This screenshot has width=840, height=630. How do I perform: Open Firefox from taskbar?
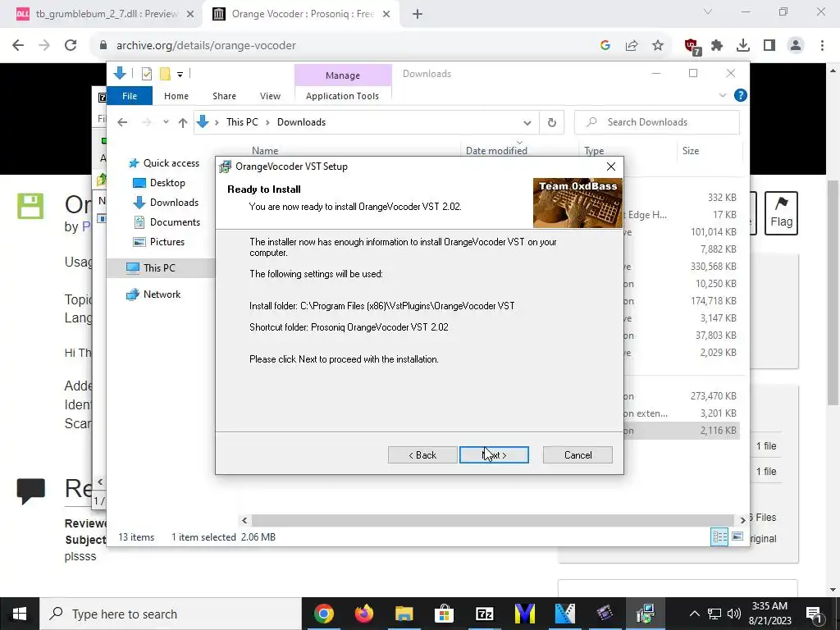pyautogui.click(x=363, y=614)
